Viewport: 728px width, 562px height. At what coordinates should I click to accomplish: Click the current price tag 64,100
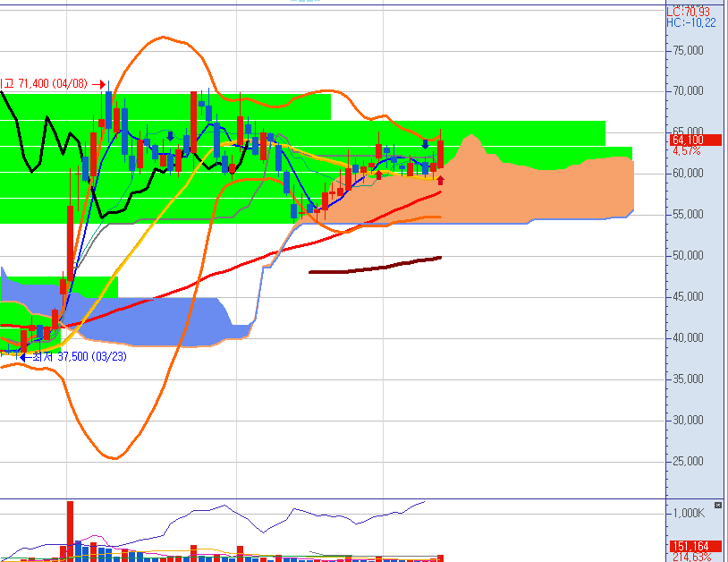695,140
